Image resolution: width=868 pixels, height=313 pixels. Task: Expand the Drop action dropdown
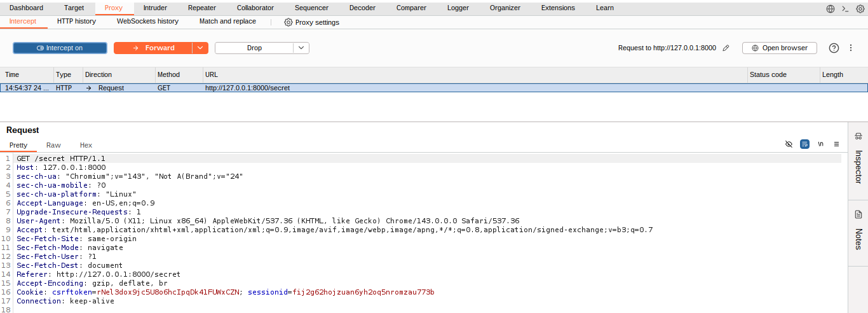[x=301, y=48]
